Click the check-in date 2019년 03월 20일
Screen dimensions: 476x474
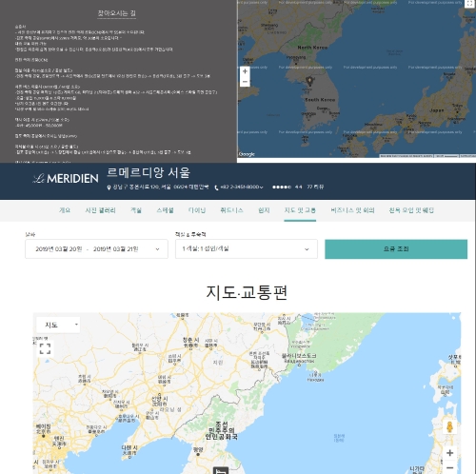(58, 249)
